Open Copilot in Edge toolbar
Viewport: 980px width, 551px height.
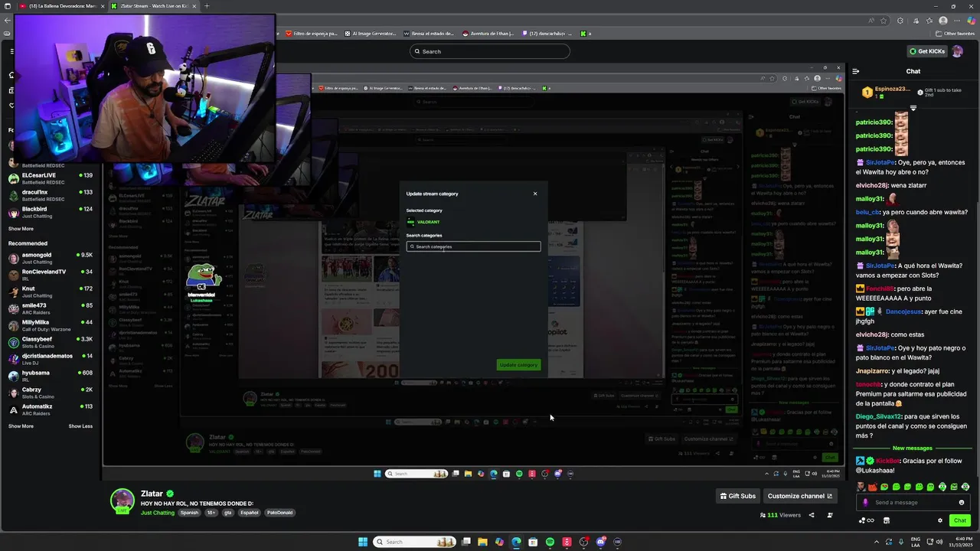972,21
